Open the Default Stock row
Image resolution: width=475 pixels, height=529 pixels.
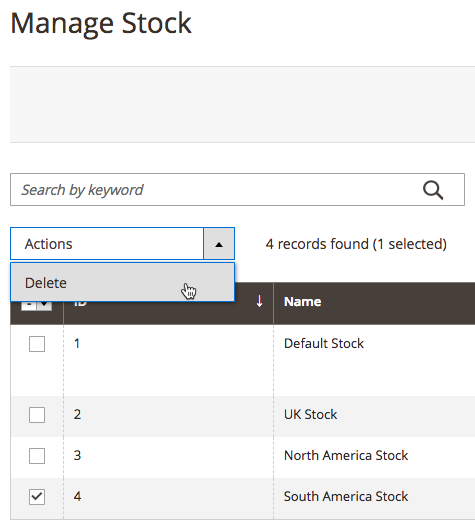tap(324, 343)
